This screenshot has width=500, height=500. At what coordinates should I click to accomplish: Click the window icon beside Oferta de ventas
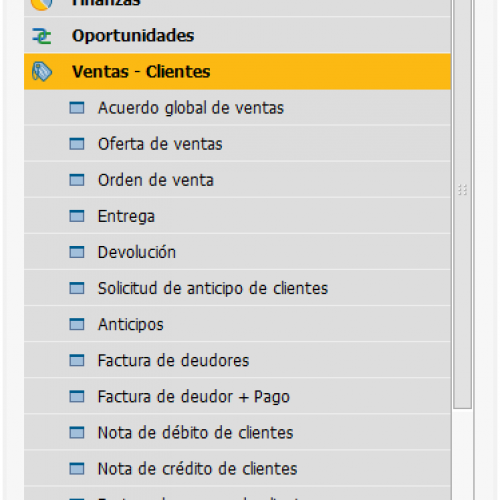pyautogui.click(x=77, y=144)
